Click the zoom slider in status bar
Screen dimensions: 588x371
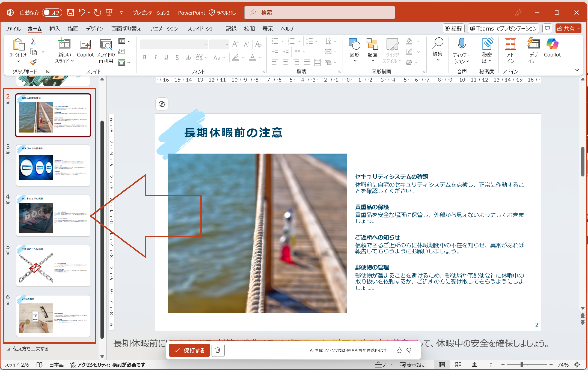pyautogui.click(x=521, y=365)
